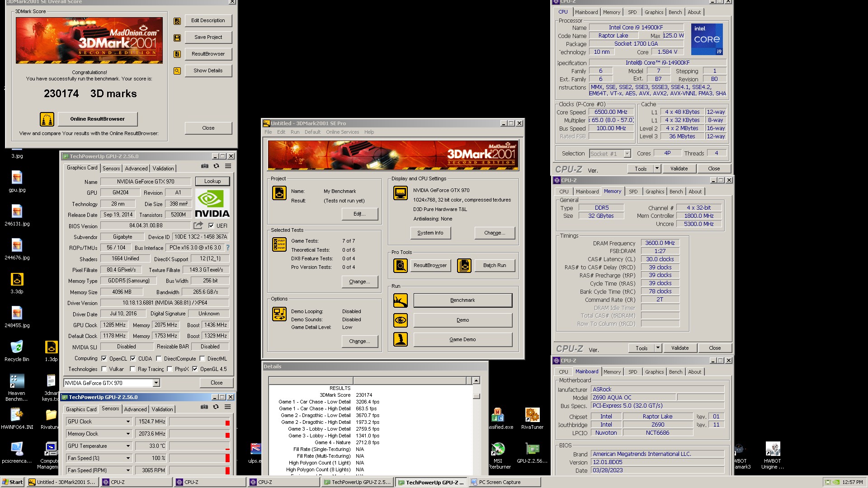Open Online Services menu in 3DMark2001
Image resolution: width=868 pixels, height=488 pixels.
coord(342,132)
